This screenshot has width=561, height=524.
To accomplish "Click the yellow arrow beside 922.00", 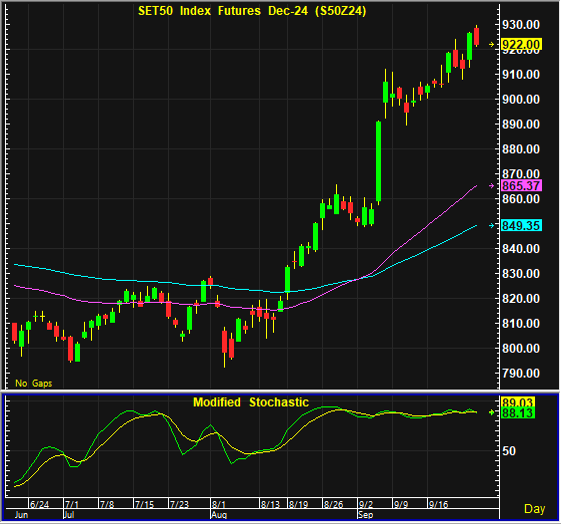I will (x=492, y=44).
